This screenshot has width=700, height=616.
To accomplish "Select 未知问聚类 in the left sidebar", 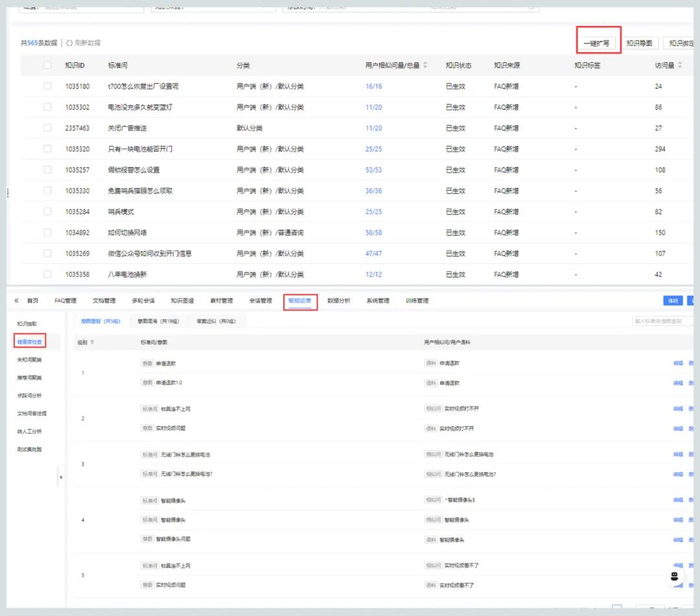I will pyautogui.click(x=29, y=359).
